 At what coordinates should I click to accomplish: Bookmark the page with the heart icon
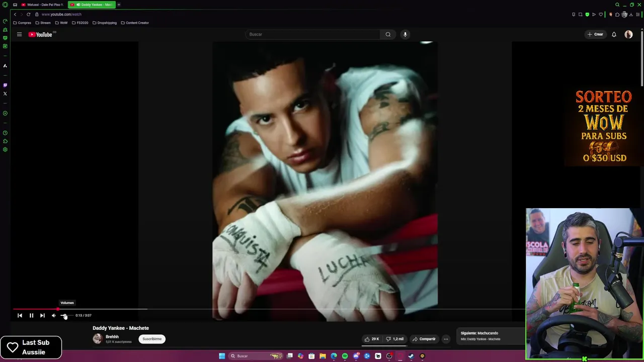click(601, 15)
